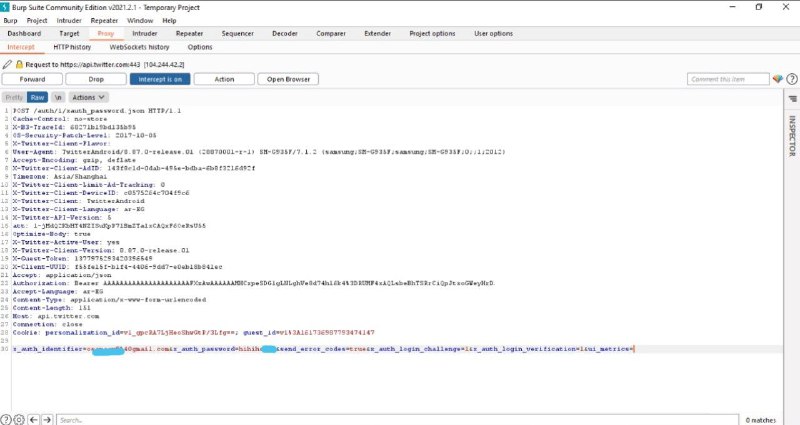Go to next search match arrow
Screen dimensions: 800x425
point(47,420)
